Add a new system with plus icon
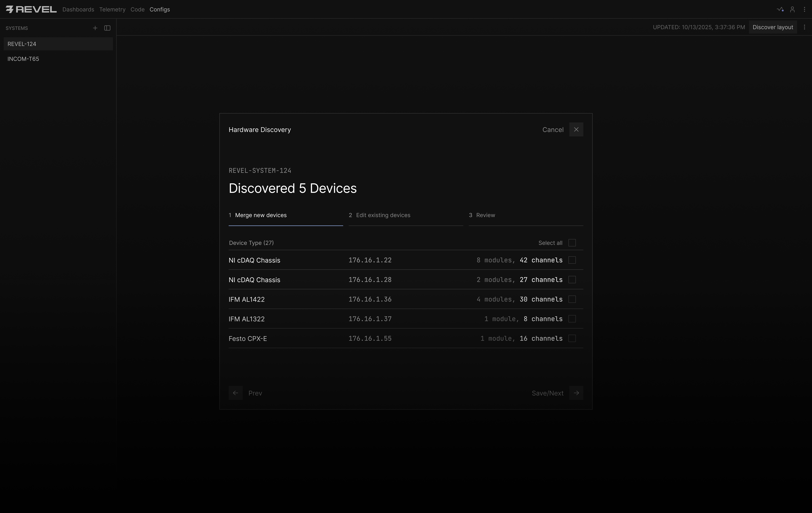Image resolution: width=812 pixels, height=513 pixels. pos(95,28)
